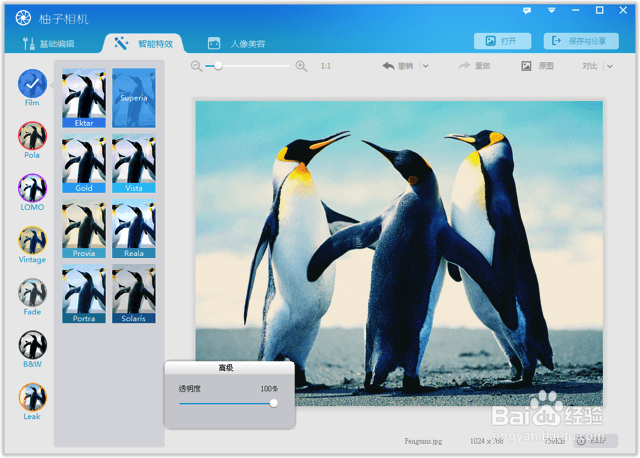Open the title bar dropdown menu icon
The width and height of the screenshot is (640, 458).
(x=551, y=11)
